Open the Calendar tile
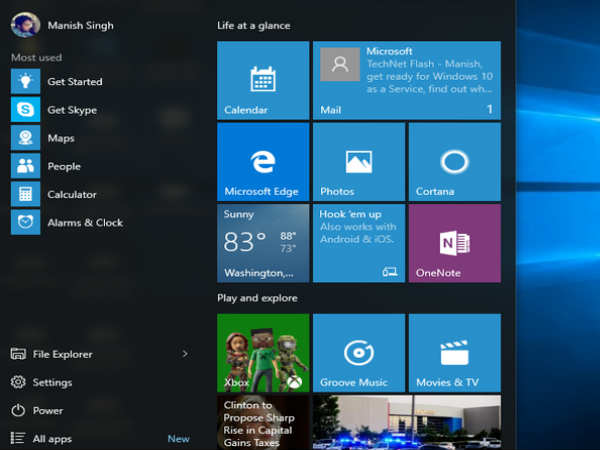 click(x=263, y=80)
